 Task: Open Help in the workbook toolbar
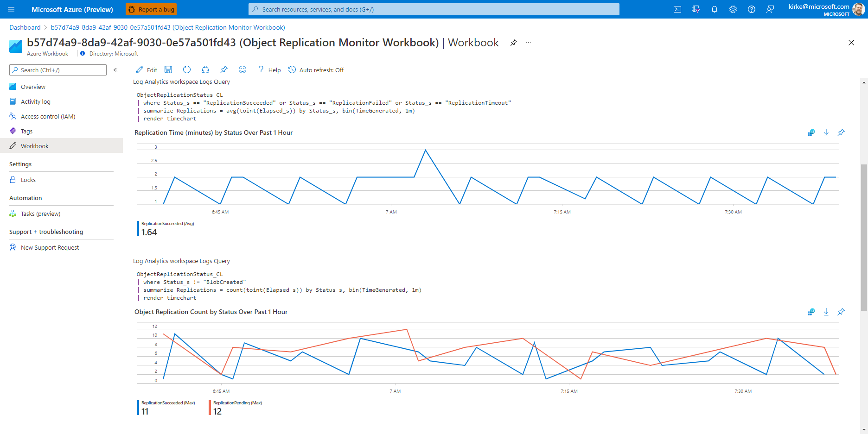(x=269, y=70)
